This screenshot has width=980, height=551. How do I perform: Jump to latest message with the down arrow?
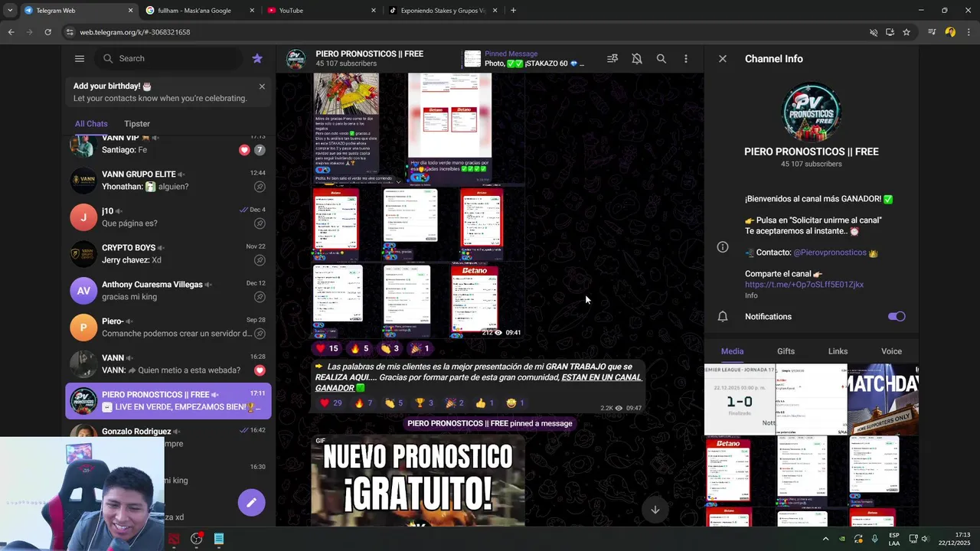click(655, 510)
